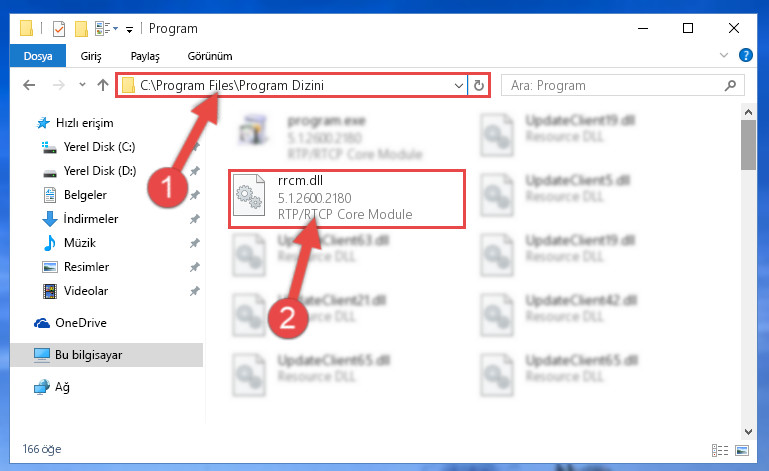The width and height of the screenshot is (769, 471).
Task: Go up one folder level
Action: tap(103, 85)
